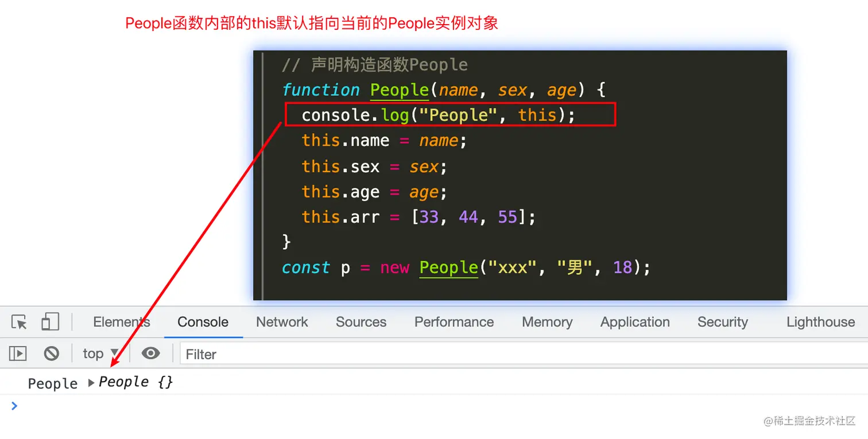Click the logged "People" string in console
Image resolution: width=868 pixels, height=439 pixels.
(53, 383)
